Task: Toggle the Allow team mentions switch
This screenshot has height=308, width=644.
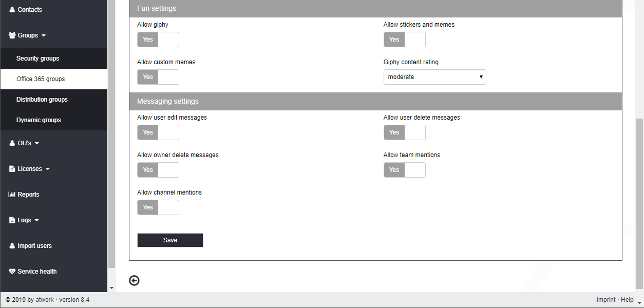Action: coord(405,170)
